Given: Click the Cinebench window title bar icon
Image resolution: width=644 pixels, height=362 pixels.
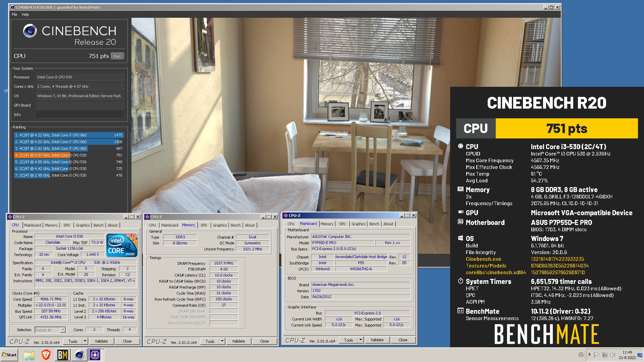Looking at the screenshot, I should (13, 7).
